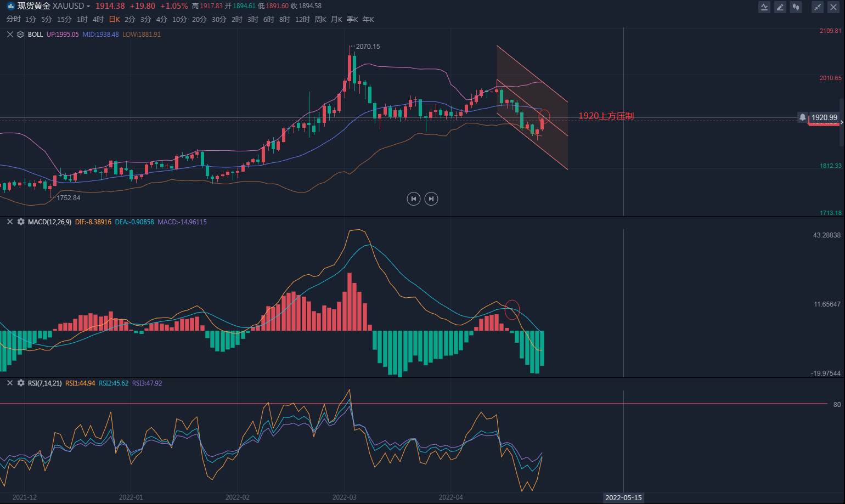The height and width of the screenshot is (504, 845).
Task: Select the pencil drawing tool
Action: pyautogui.click(x=780, y=7)
